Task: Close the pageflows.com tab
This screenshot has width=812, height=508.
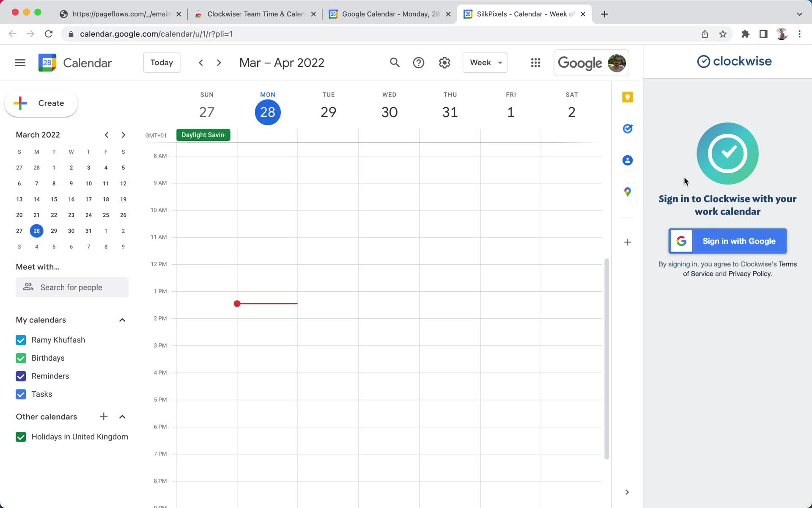Action: click(x=178, y=14)
